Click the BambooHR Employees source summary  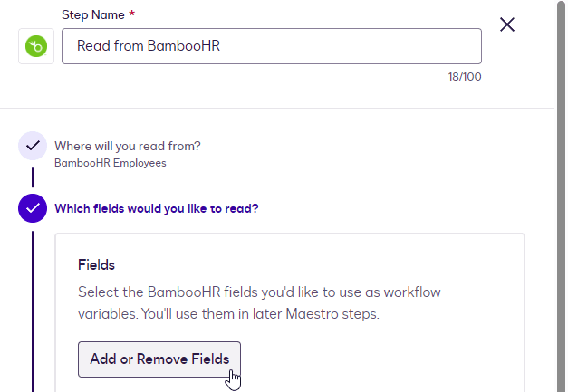(111, 164)
